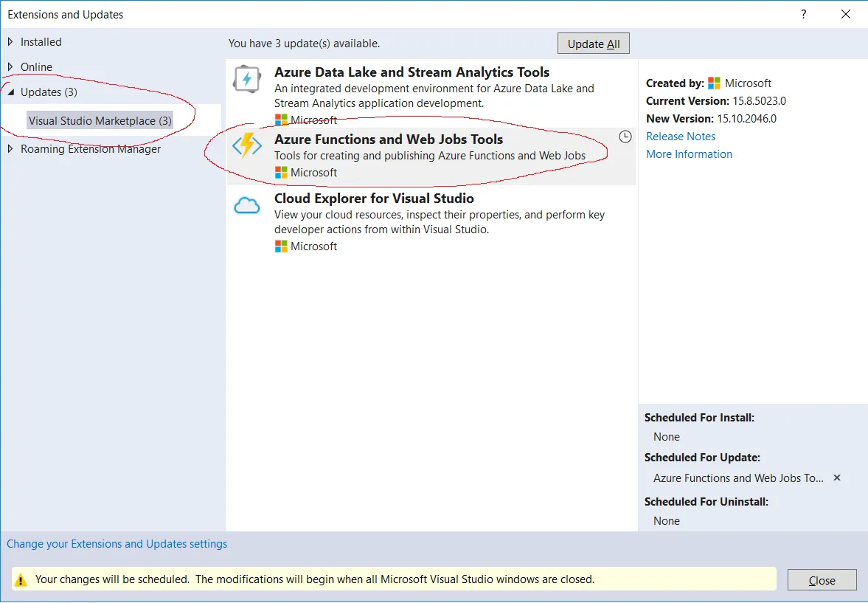Screen dimensions: 868x603
Task: Click the scheduled clock icon on Azure Functions
Action: click(x=625, y=137)
